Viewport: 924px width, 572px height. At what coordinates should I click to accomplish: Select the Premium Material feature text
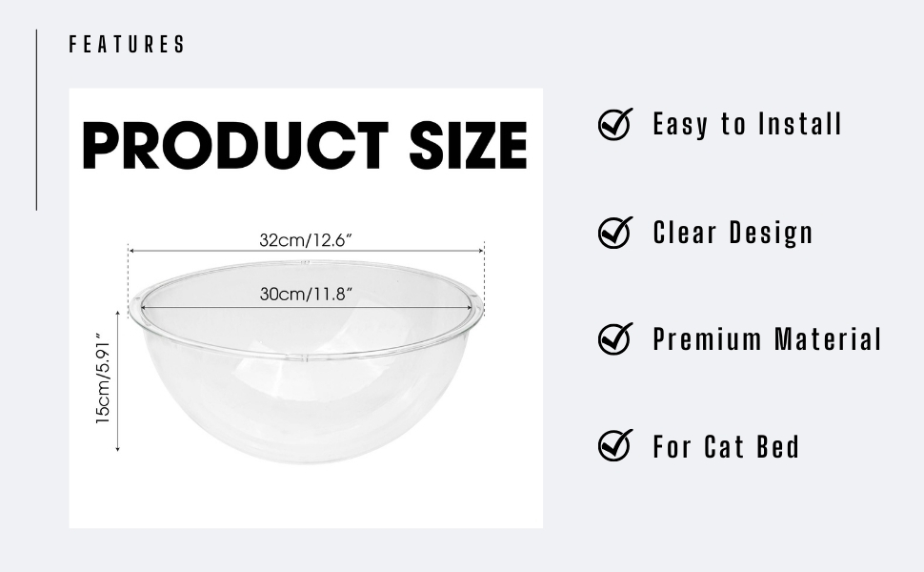point(767,339)
